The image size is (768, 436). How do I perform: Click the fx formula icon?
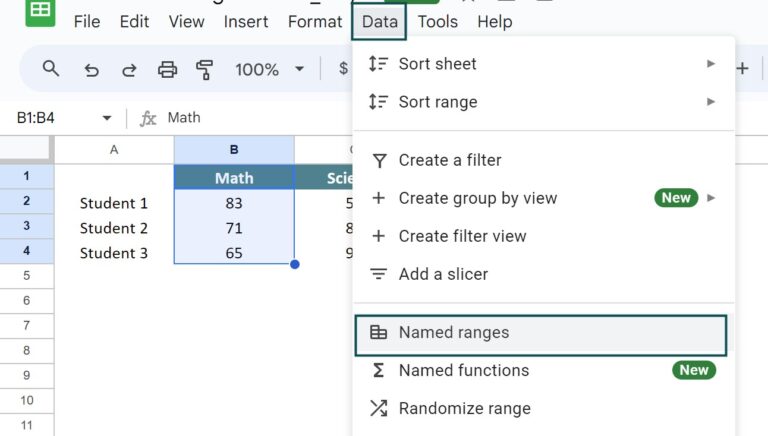point(147,118)
